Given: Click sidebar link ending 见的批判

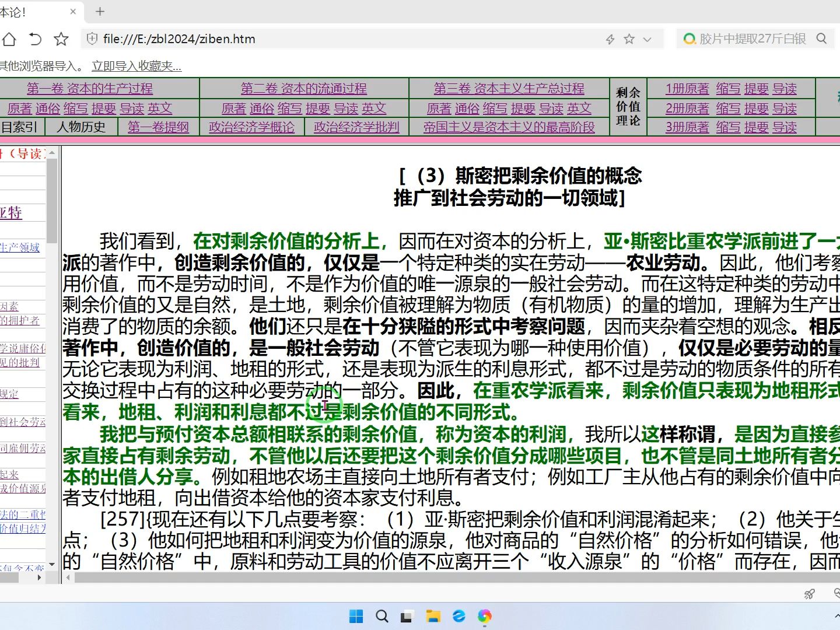Looking at the screenshot, I should (20, 362).
